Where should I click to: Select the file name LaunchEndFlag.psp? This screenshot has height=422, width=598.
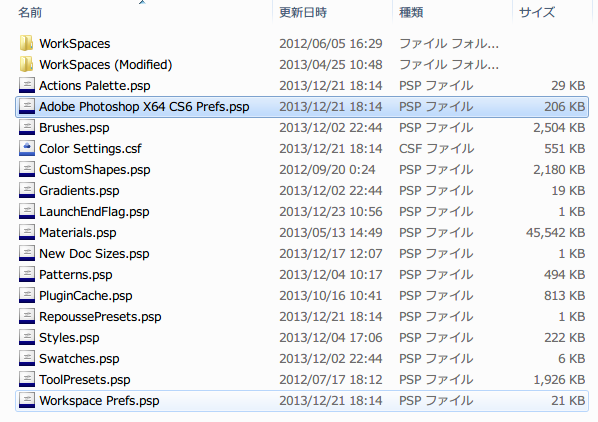click(x=94, y=212)
